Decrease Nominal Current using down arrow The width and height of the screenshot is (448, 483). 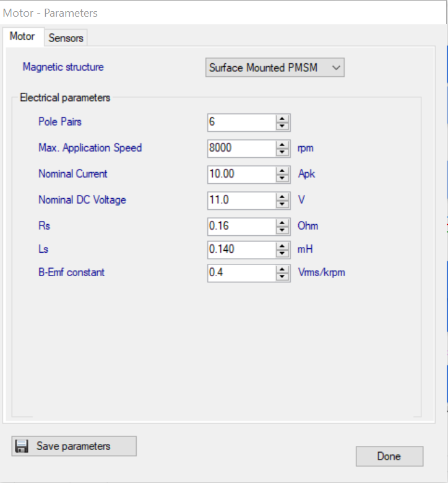click(283, 178)
